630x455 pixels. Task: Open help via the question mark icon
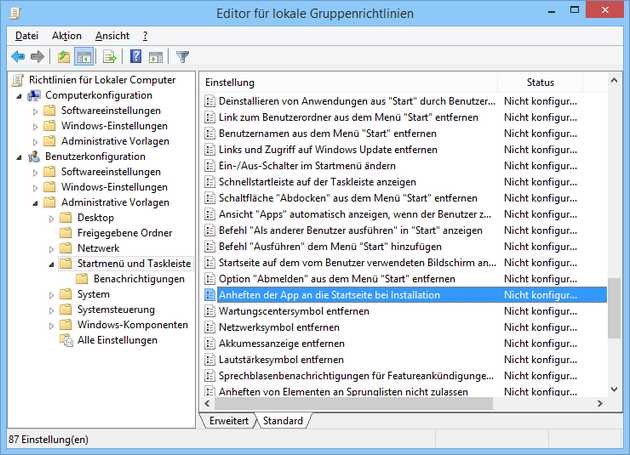[x=136, y=56]
